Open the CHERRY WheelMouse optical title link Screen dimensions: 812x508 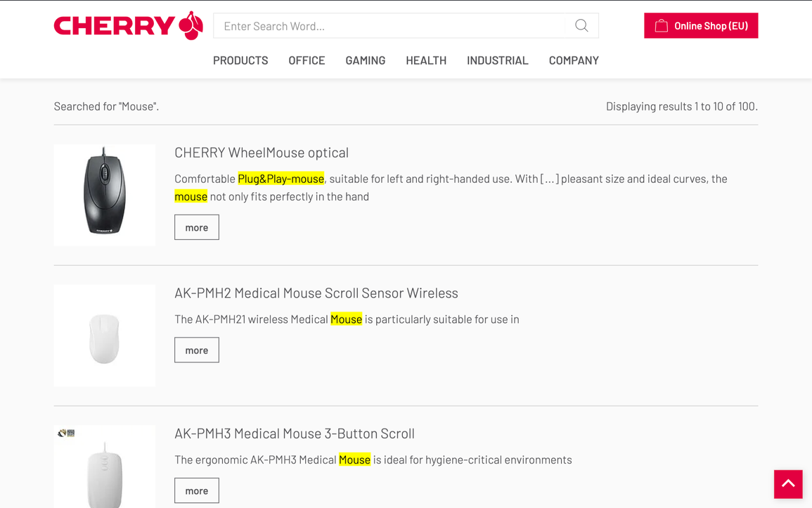pos(262,153)
